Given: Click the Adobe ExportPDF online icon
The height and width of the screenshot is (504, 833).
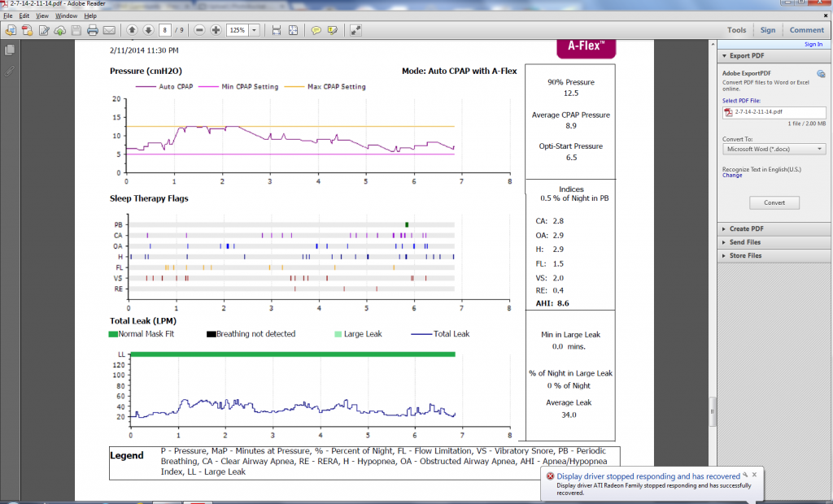Looking at the screenshot, I should coord(821,74).
